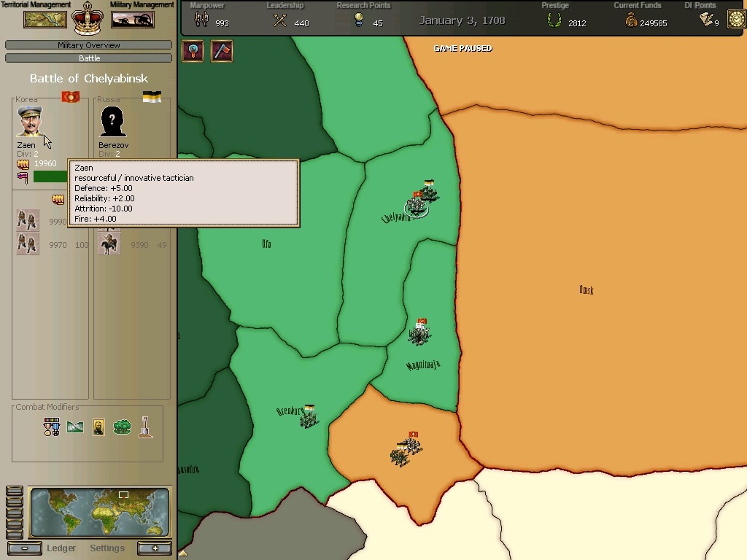Click the Prestige value 2812
This screenshot has height=560, width=747.
pyautogui.click(x=577, y=23)
